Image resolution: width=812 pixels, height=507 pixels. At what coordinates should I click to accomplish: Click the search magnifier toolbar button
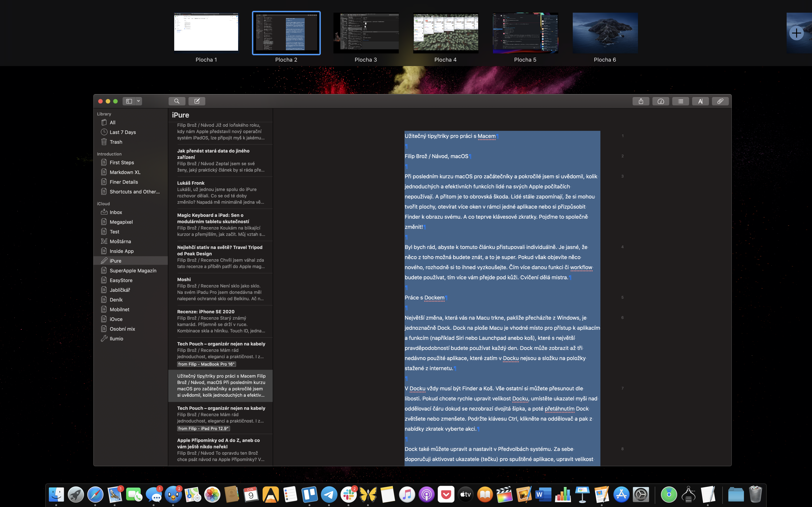(x=176, y=101)
